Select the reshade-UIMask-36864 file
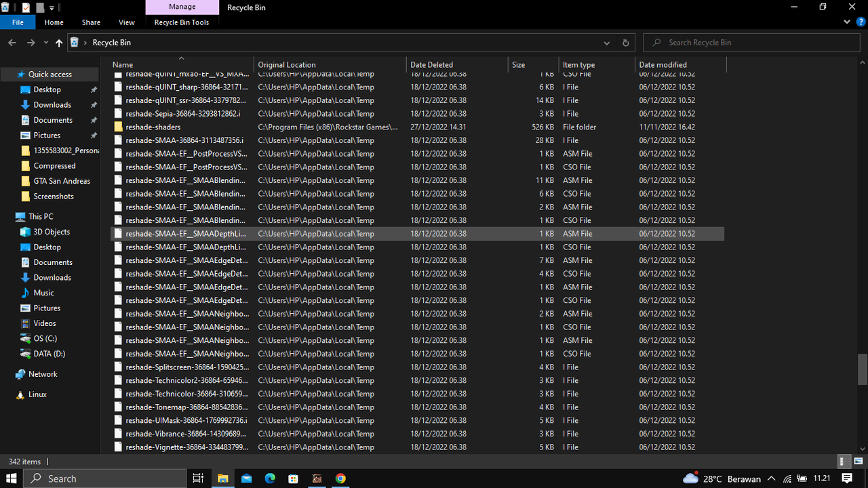Viewport: 868px width, 488px height. [x=417, y=420]
